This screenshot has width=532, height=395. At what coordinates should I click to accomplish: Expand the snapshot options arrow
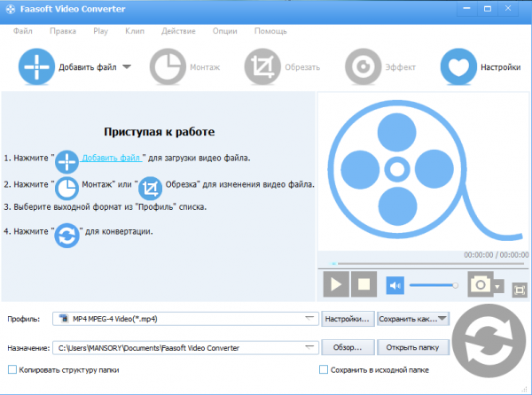497,287
